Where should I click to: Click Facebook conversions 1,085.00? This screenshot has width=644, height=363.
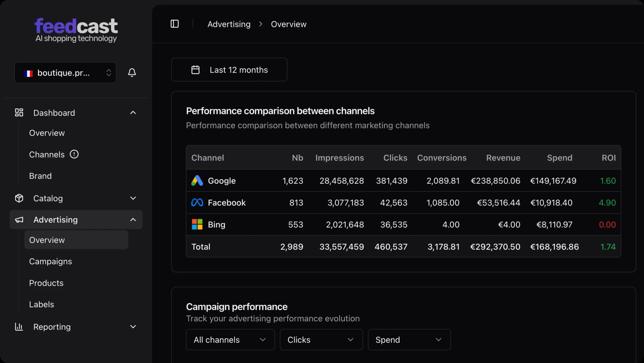[x=443, y=202]
